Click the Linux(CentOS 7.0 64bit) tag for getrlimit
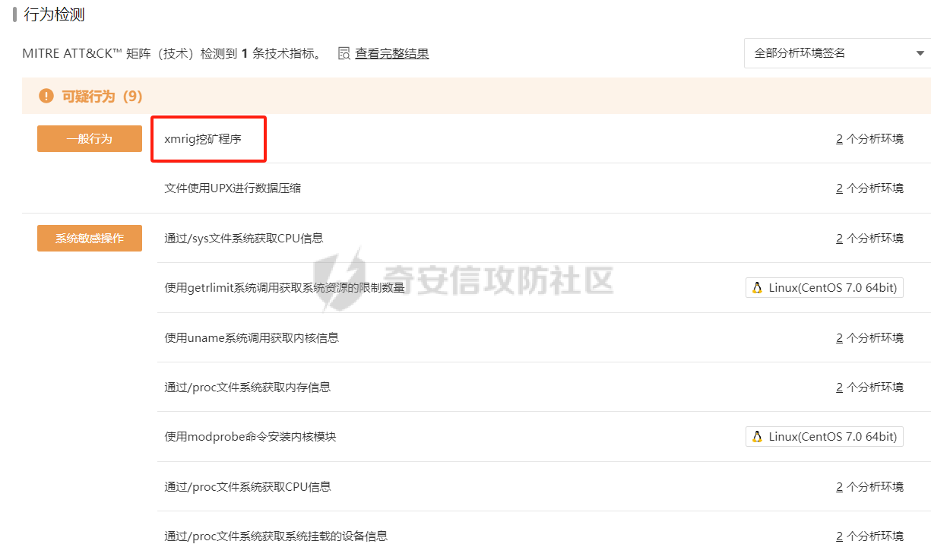The image size is (931, 560). pos(824,288)
